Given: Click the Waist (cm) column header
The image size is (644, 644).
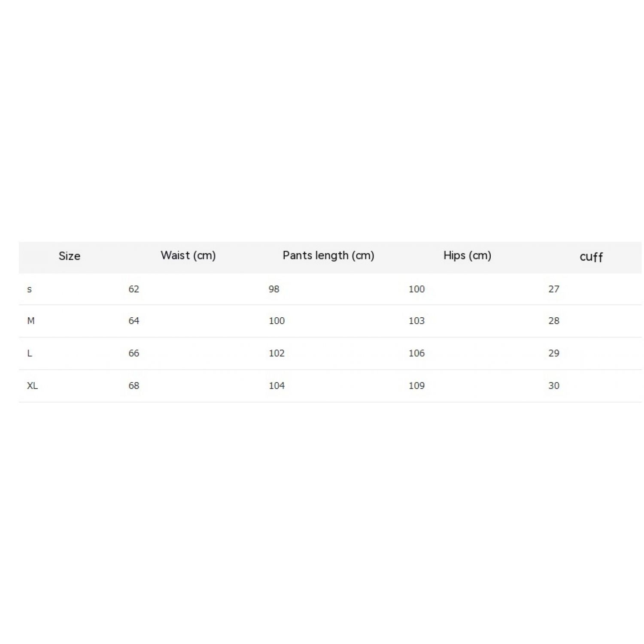Looking at the screenshot, I should click(188, 256).
